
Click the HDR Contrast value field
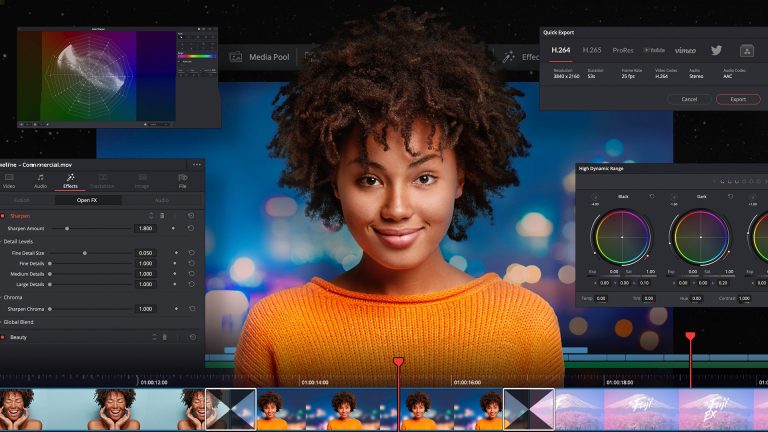click(x=745, y=298)
